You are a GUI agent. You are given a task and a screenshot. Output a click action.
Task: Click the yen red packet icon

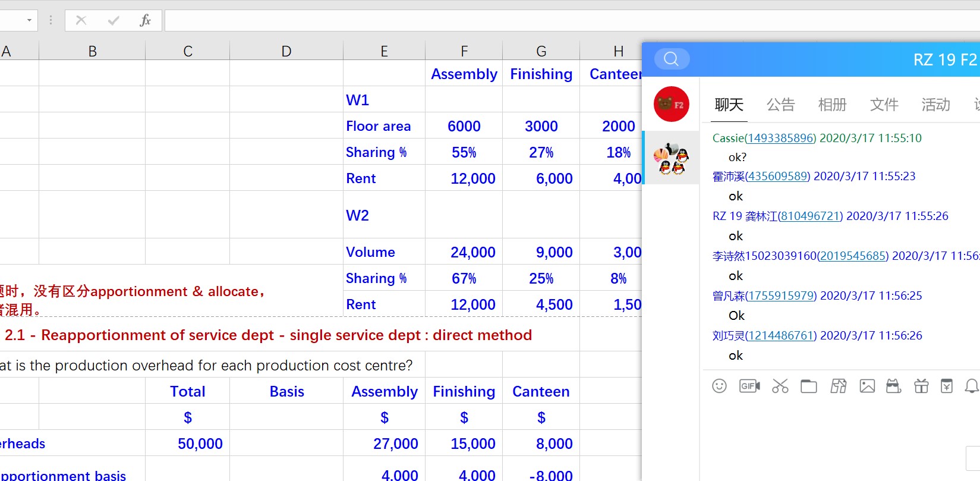click(x=947, y=386)
